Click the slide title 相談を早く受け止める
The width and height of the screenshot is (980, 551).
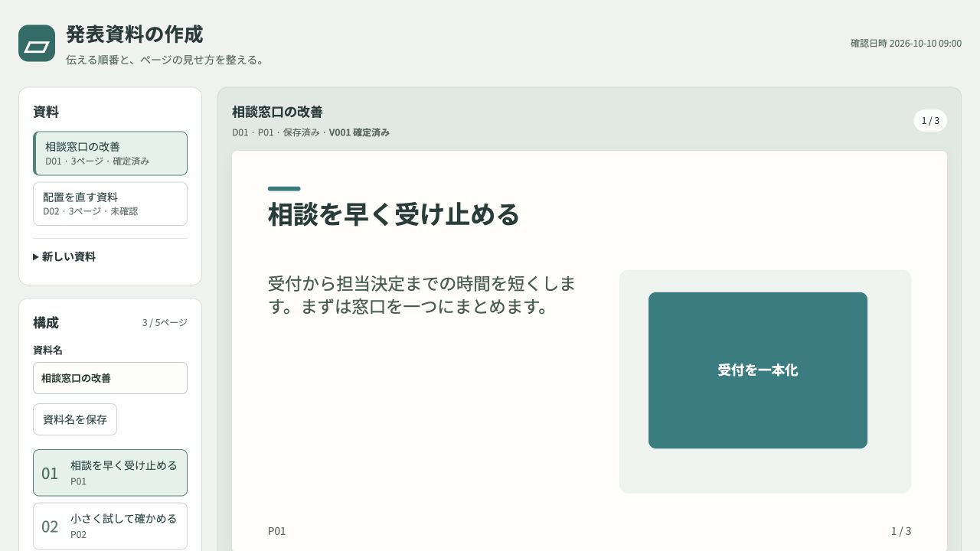pyautogui.click(x=394, y=214)
